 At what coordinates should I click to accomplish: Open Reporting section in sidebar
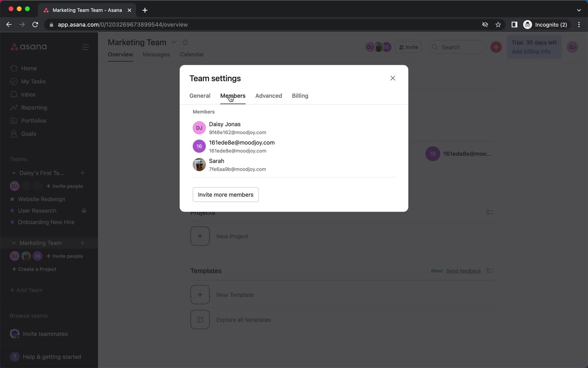[x=34, y=107]
